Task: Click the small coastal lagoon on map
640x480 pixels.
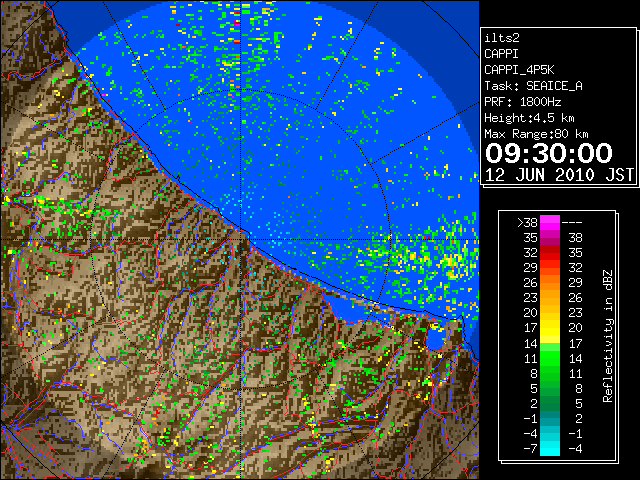Action: 438,336
